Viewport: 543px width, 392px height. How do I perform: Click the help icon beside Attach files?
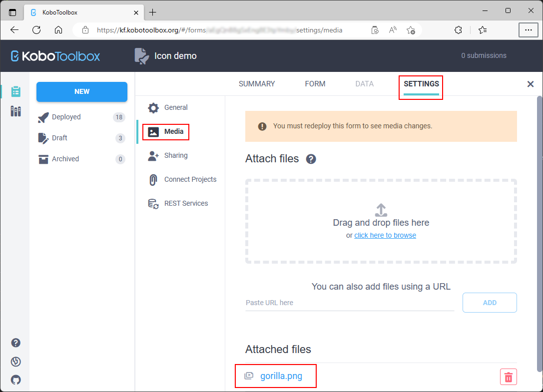pyautogui.click(x=311, y=159)
